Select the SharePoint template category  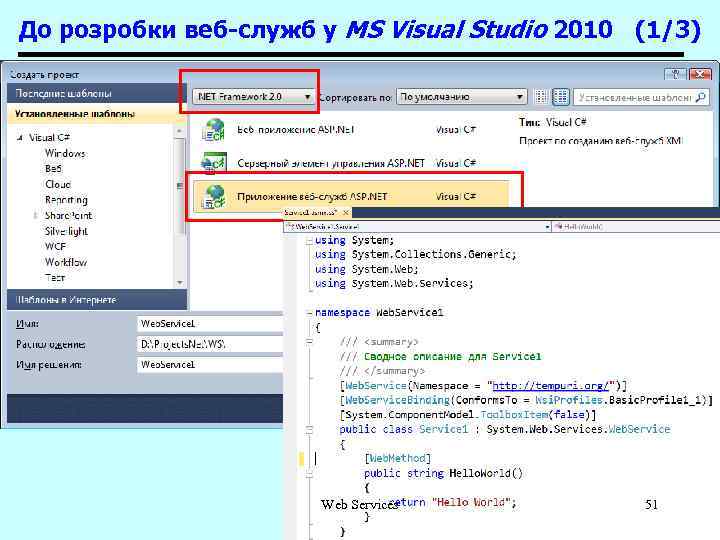[x=68, y=215]
